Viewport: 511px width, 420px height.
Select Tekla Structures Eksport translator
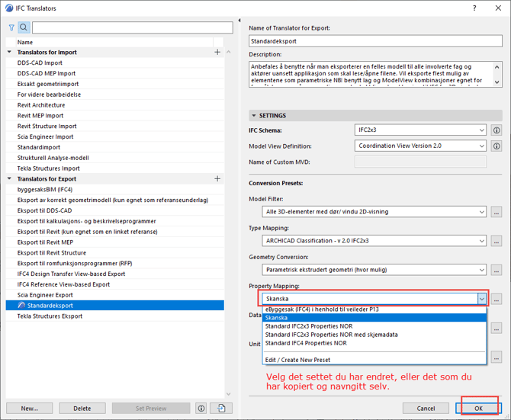point(50,316)
